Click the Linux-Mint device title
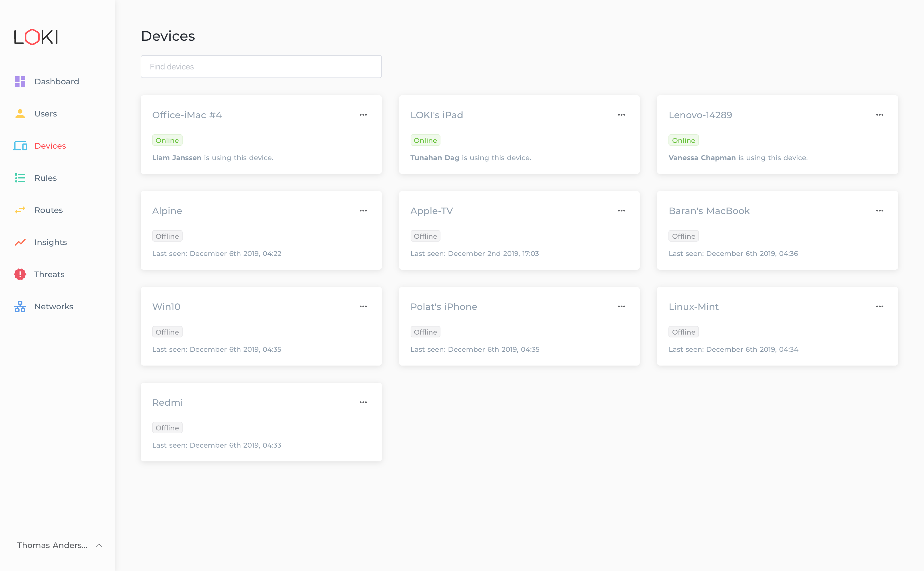 click(x=693, y=307)
